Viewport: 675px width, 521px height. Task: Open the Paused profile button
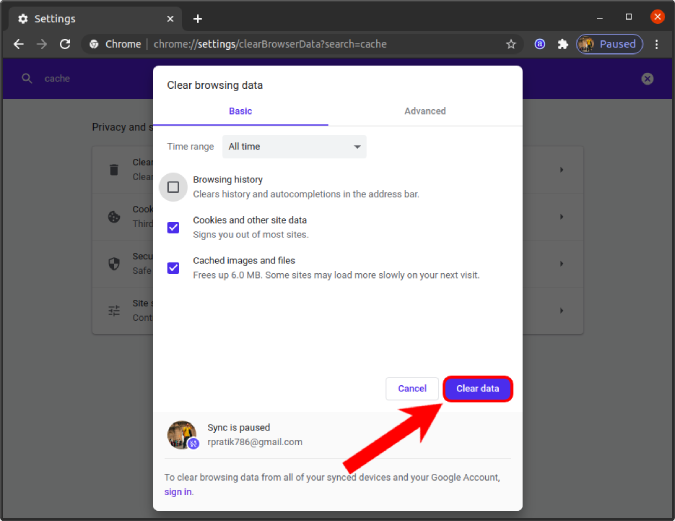(x=610, y=44)
